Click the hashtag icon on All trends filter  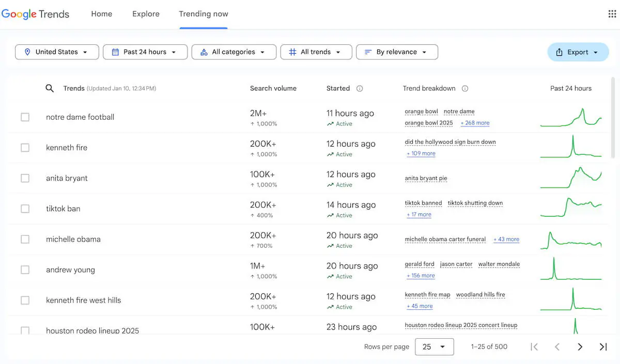(x=292, y=52)
